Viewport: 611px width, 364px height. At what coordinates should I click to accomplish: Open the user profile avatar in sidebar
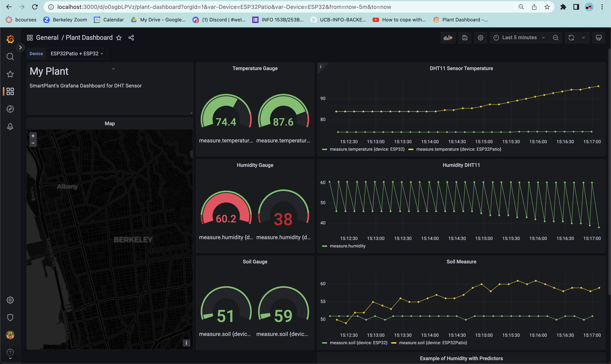pos(10,335)
